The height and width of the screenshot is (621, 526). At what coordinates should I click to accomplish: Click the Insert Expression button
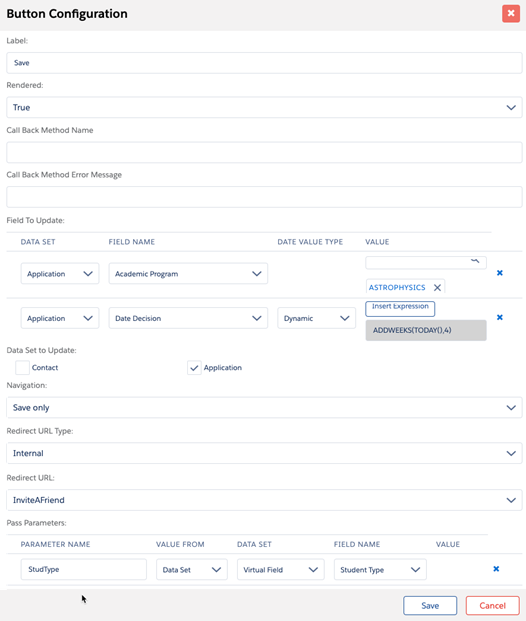(x=400, y=309)
